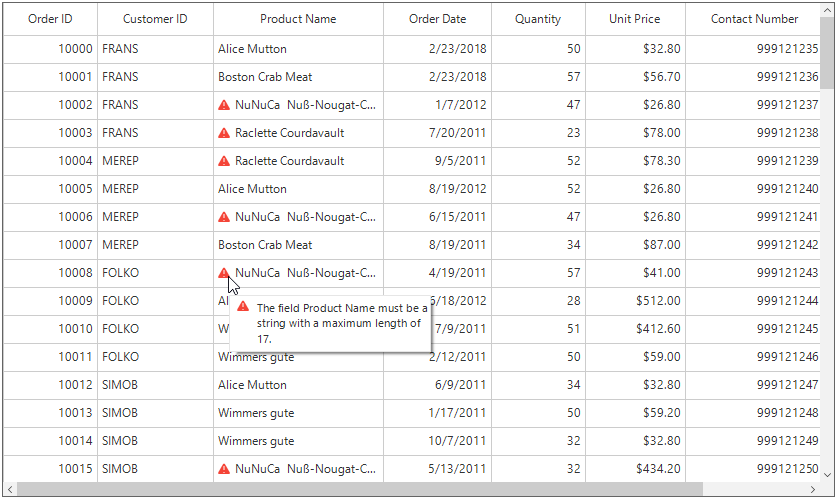This screenshot has width=835, height=497.
Task: Click the Contact Number column header
Action: pyautogui.click(x=754, y=19)
